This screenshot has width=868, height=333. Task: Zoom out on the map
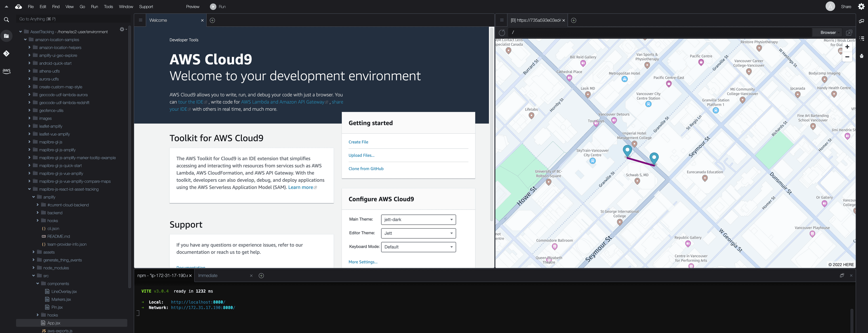(x=847, y=57)
